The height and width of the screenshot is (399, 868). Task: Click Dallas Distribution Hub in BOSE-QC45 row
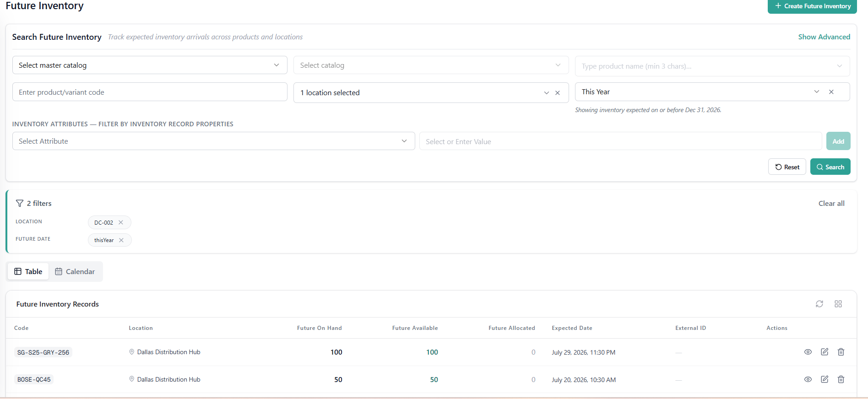pos(168,379)
